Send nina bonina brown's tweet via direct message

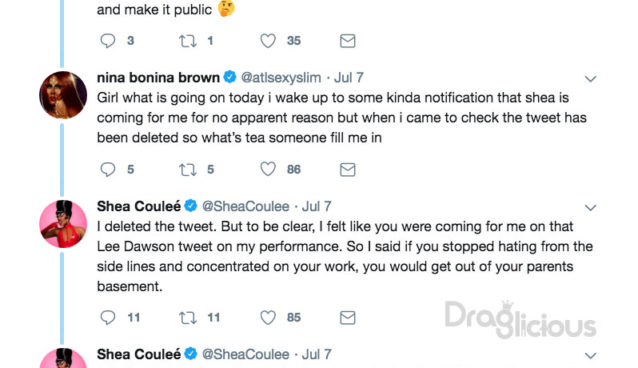click(x=347, y=169)
